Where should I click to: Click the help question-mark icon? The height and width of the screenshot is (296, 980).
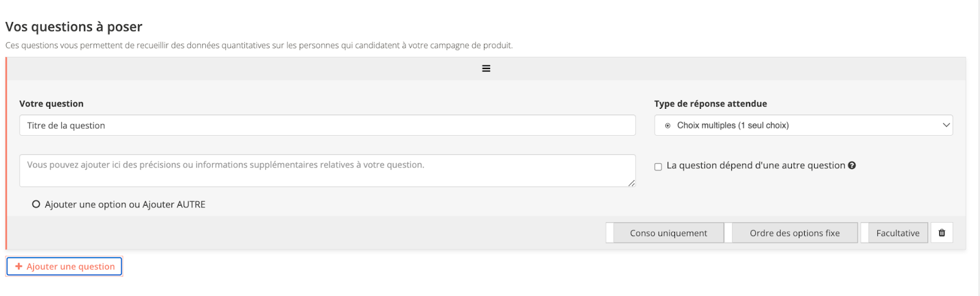pyautogui.click(x=852, y=165)
